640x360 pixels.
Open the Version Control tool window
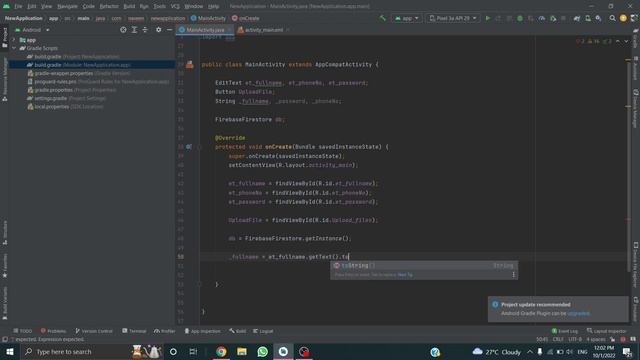94,331
